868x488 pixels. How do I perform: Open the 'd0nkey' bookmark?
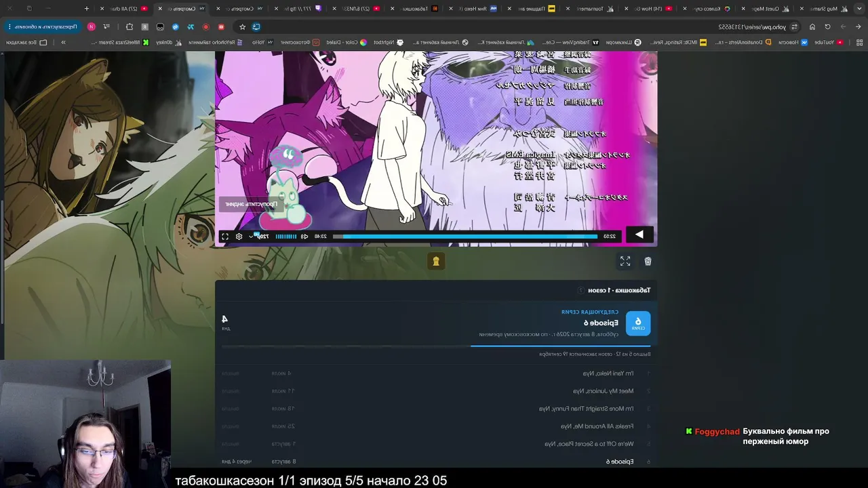[x=169, y=42]
